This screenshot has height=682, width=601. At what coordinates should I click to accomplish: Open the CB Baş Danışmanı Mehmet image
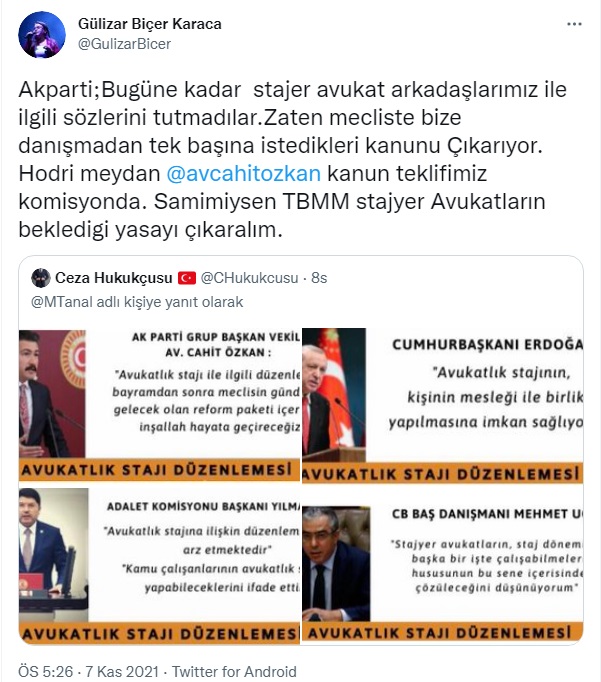(442, 565)
